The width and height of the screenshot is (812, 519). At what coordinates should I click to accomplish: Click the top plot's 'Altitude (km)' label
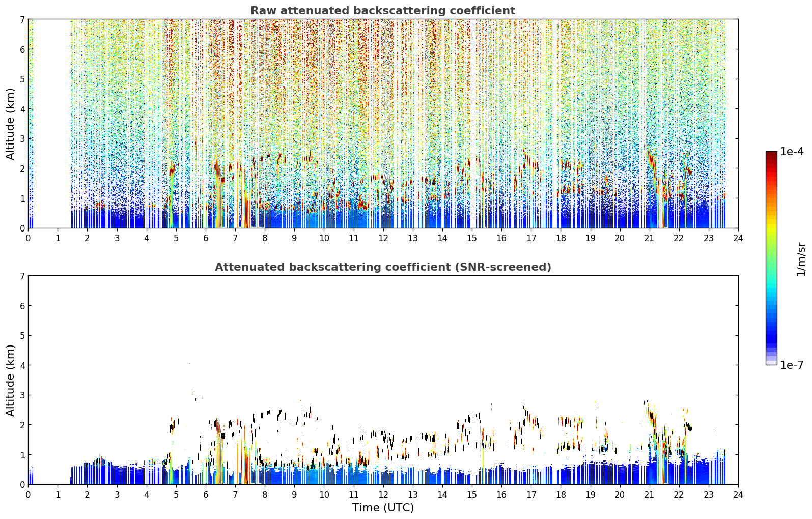pos(11,124)
